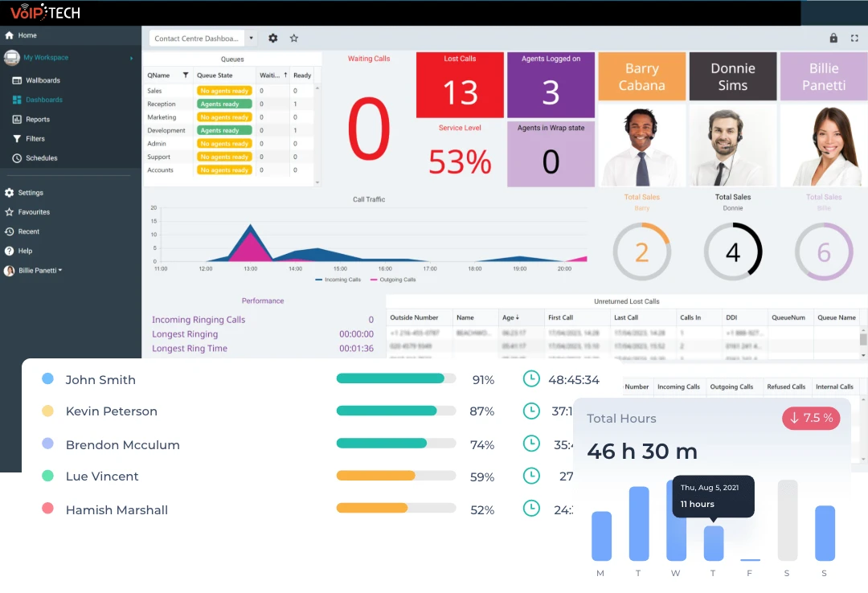Open the Help question mark icon

click(x=9, y=251)
